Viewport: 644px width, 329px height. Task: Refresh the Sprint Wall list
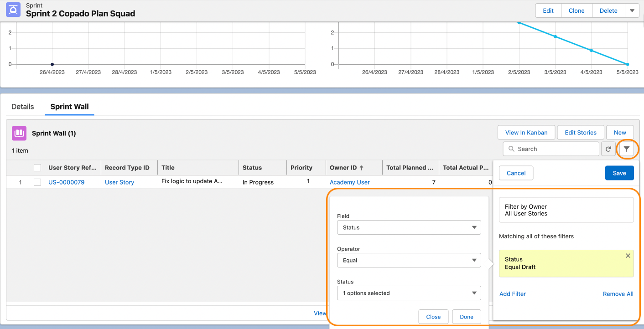608,149
